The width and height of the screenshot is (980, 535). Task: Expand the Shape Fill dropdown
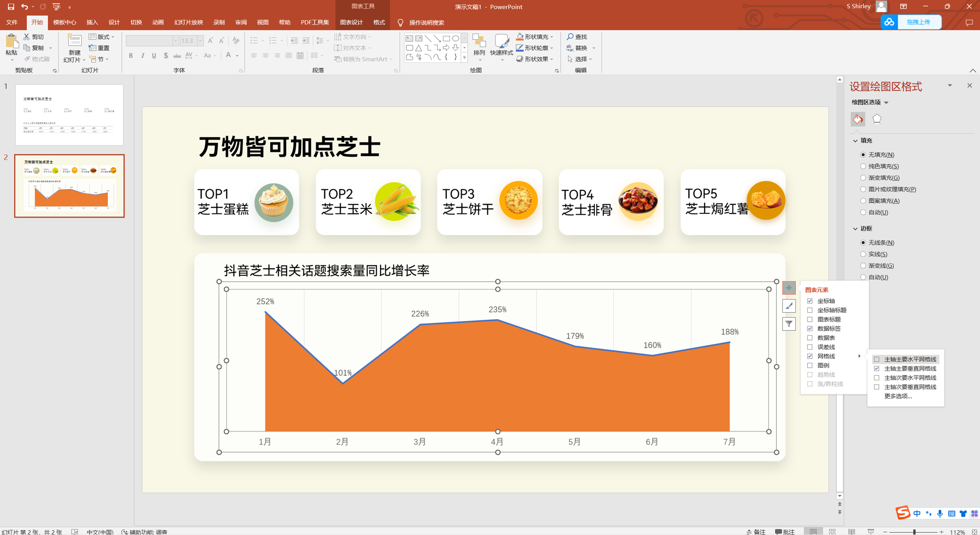[x=551, y=37]
